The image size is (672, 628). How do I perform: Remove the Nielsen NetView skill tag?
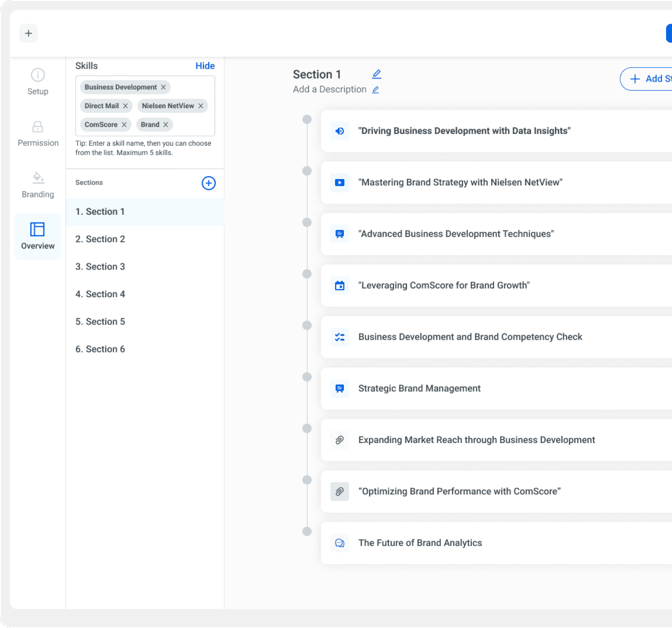point(201,106)
